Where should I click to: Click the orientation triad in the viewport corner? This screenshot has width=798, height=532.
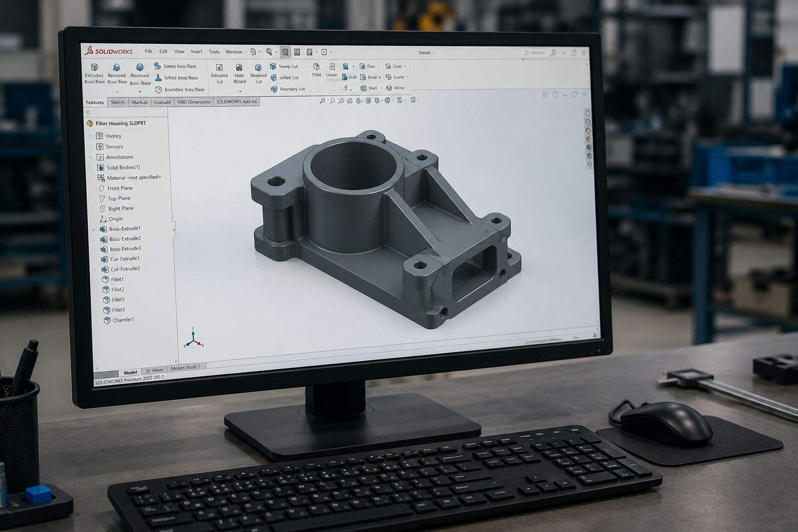[x=193, y=338]
